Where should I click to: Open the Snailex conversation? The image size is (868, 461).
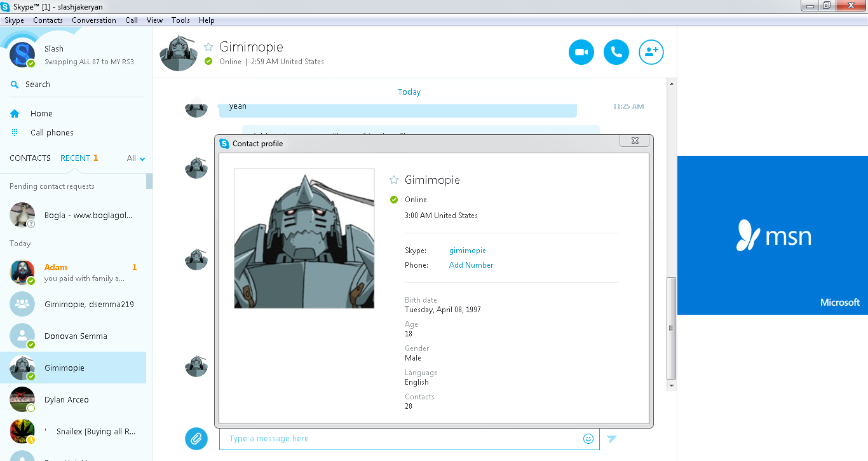coord(73,431)
